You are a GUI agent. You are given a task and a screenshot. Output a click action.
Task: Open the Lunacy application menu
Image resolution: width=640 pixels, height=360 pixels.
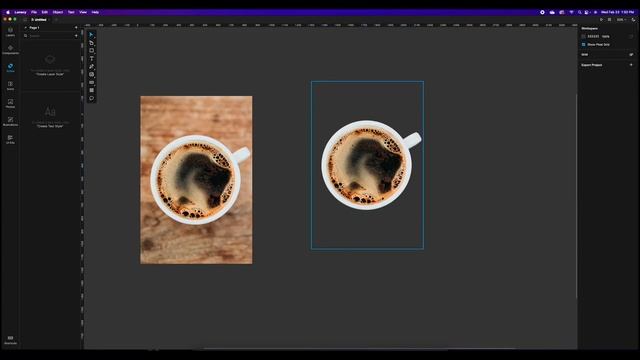[x=20, y=12]
